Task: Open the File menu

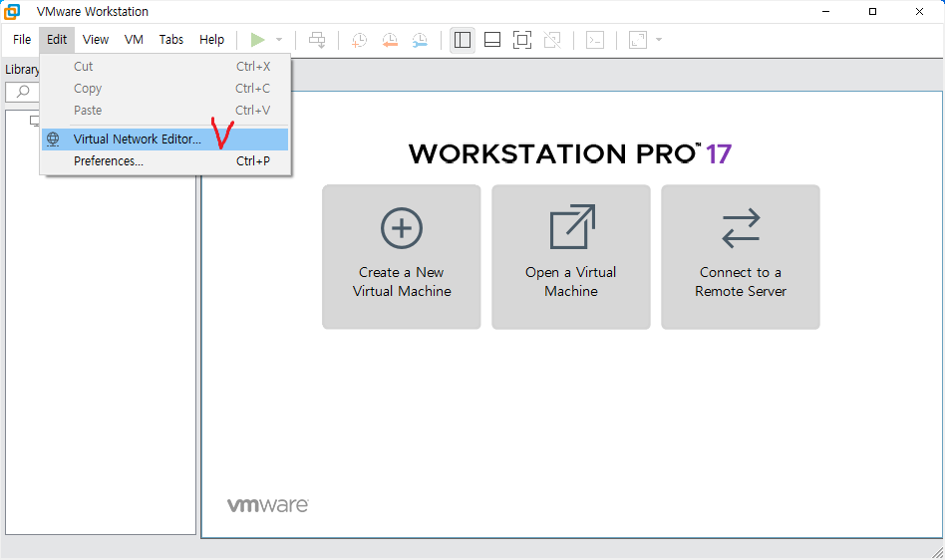Action: (x=22, y=40)
